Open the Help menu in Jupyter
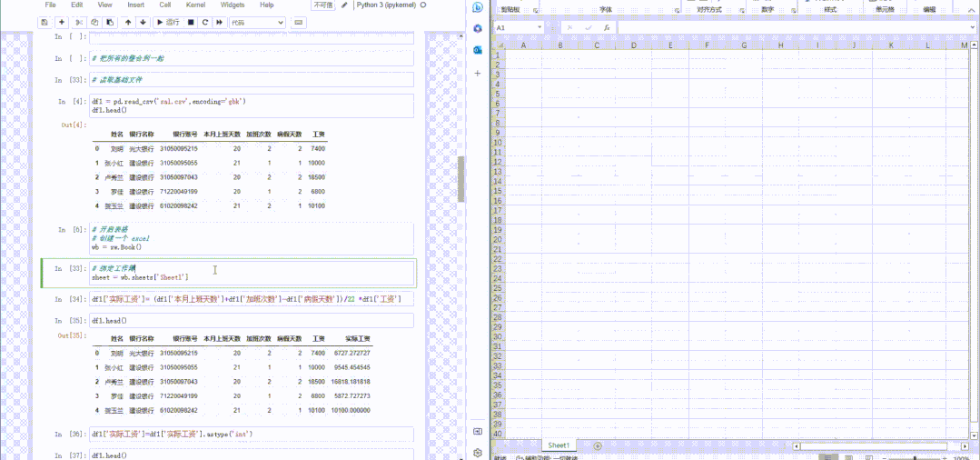 [266, 5]
